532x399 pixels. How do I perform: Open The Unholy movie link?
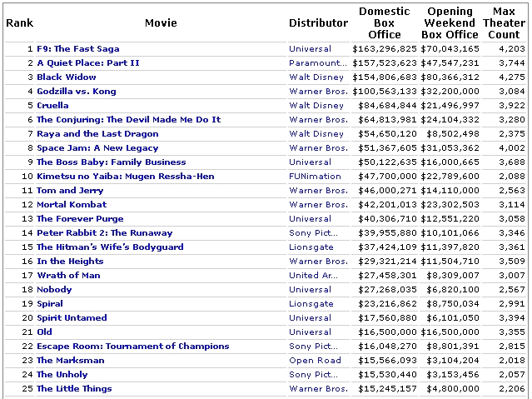coord(62,375)
